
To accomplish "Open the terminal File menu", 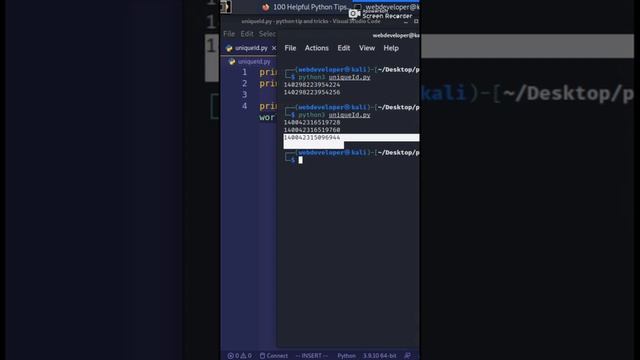I will tap(290, 48).
